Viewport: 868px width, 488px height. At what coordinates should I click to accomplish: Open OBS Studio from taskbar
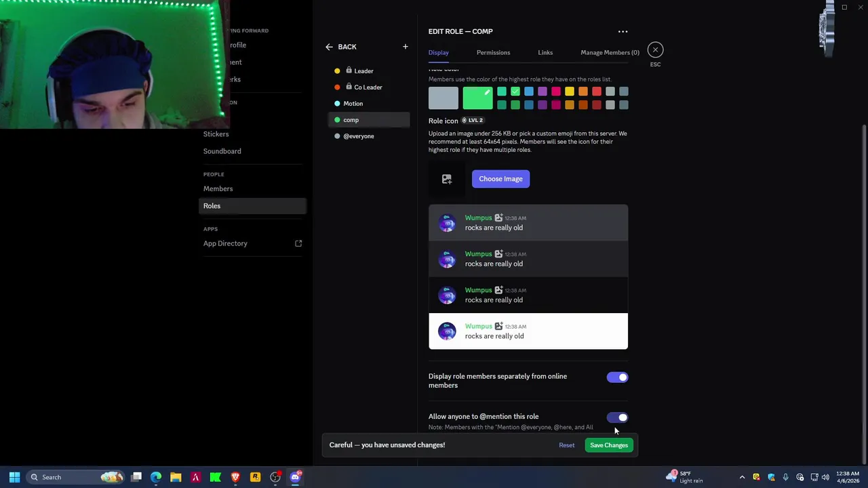click(x=275, y=477)
